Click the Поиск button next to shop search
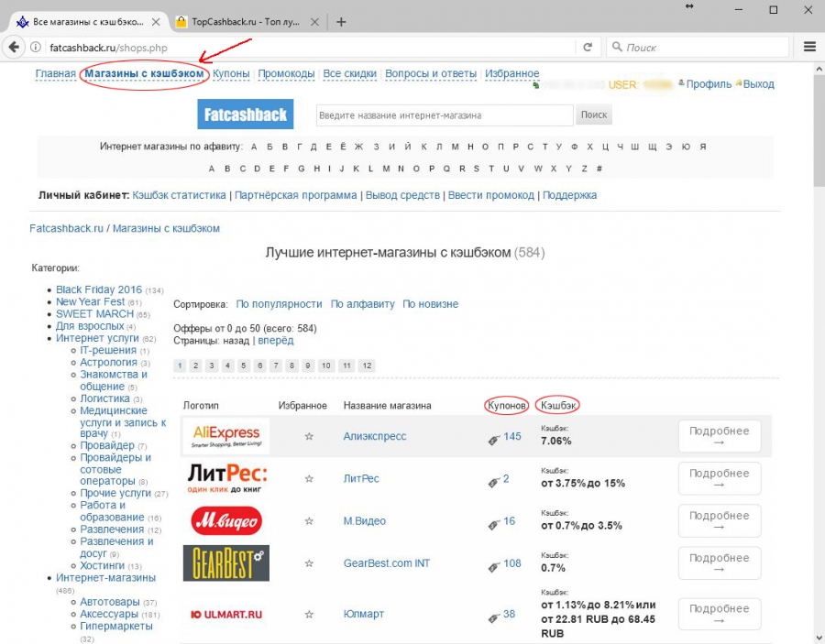This screenshot has height=644, width=825. click(x=594, y=115)
